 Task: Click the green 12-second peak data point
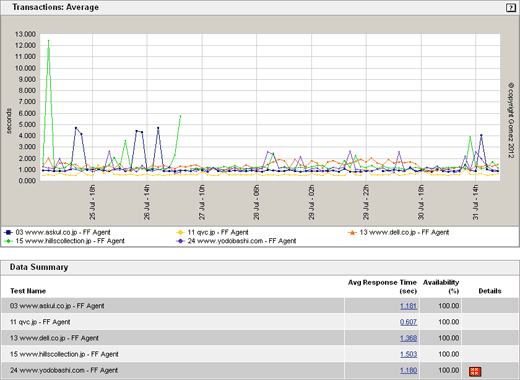[49, 41]
